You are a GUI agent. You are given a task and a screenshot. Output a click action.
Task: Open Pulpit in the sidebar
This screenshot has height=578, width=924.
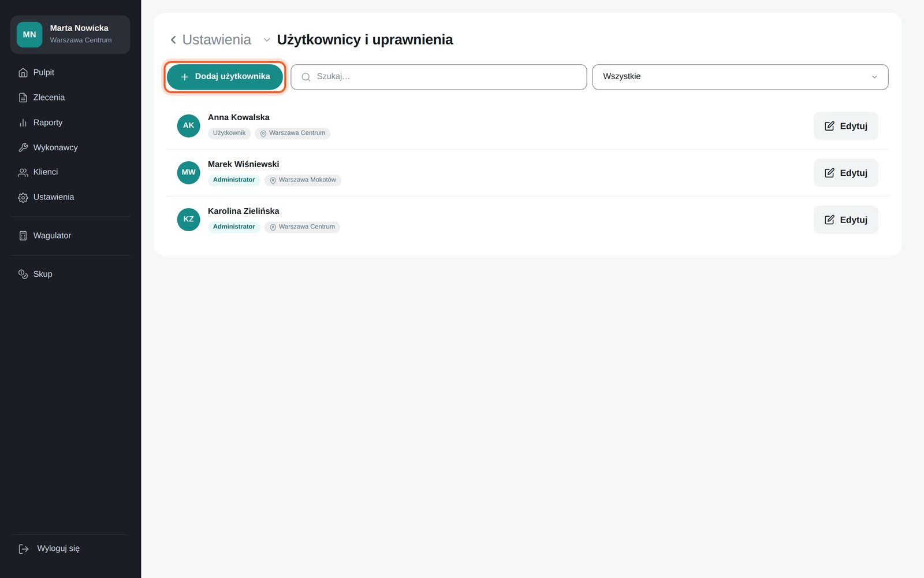(70, 72)
